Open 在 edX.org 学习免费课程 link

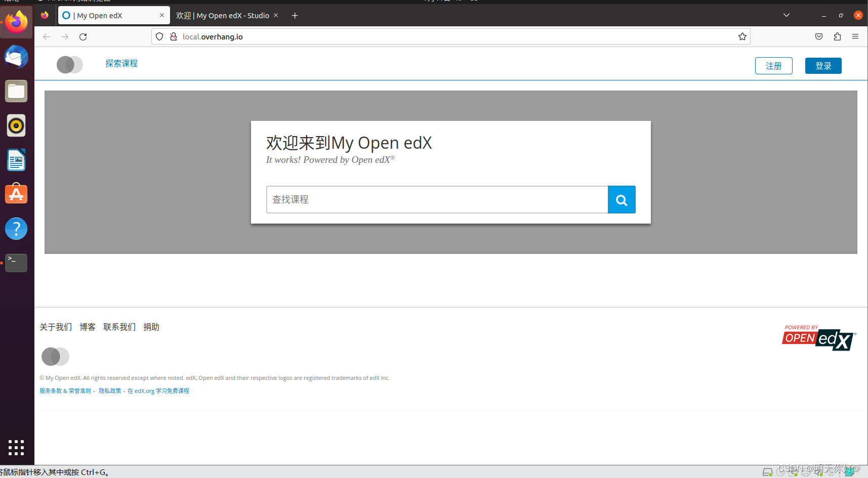[x=158, y=391]
